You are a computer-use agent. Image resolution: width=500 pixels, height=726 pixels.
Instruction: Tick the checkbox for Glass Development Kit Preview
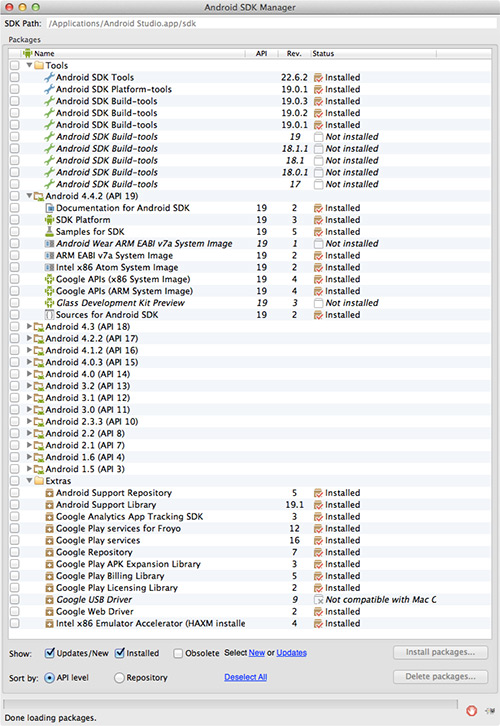click(15, 303)
